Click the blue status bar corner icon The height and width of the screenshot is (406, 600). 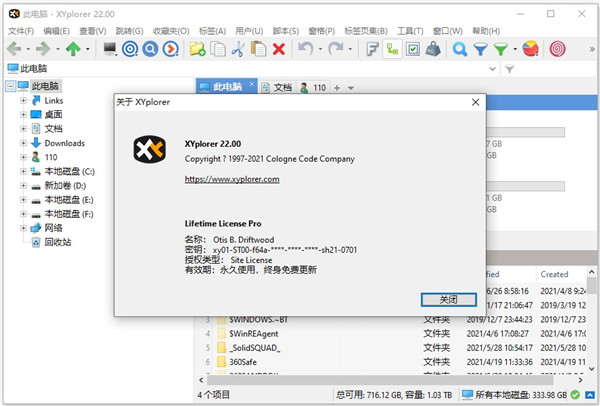(590, 395)
